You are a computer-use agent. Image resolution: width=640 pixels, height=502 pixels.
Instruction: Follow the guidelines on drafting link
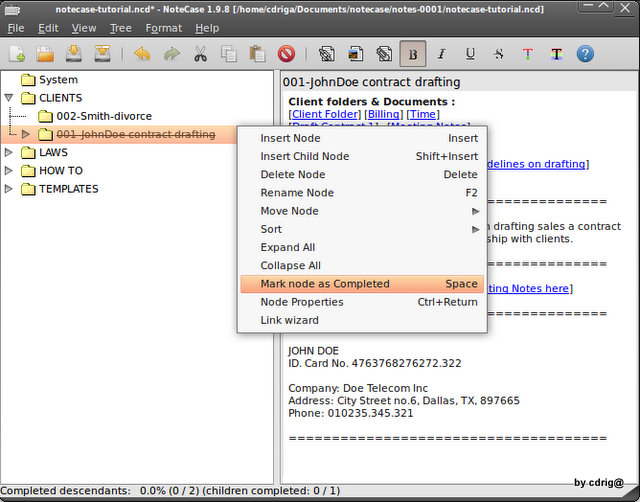coord(536,164)
